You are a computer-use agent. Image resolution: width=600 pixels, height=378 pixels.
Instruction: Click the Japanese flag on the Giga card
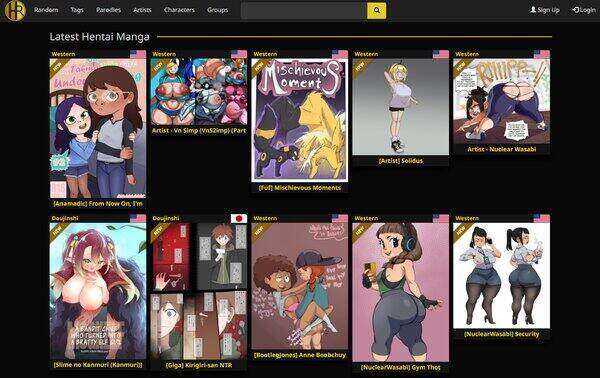pyautogui.click(x=239, y=218)
